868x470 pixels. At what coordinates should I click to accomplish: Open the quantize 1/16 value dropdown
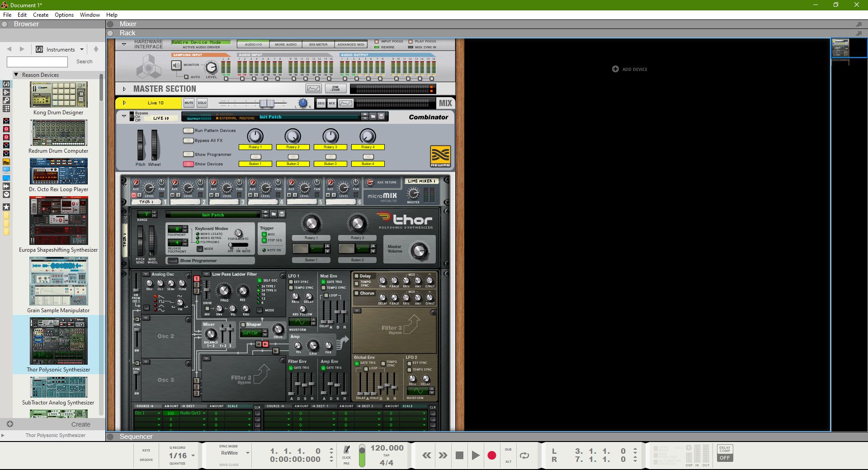[193, 456]
